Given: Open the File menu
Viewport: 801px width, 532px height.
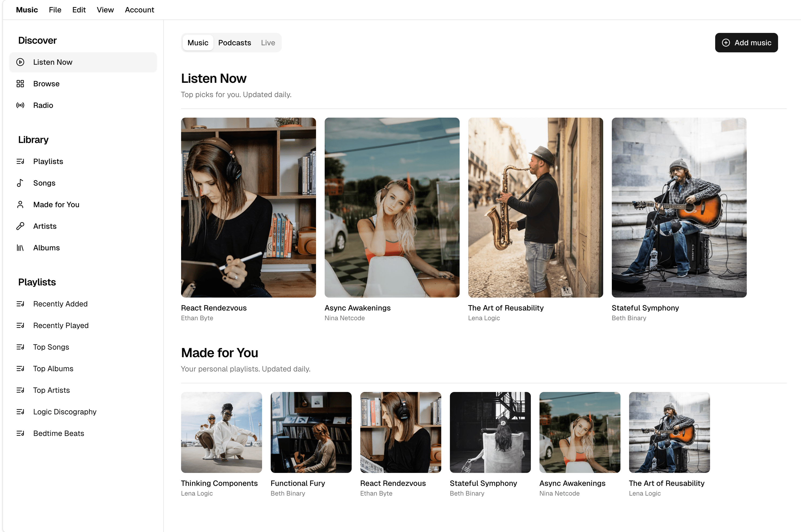Looking at the screenshot, I should 55,10.
